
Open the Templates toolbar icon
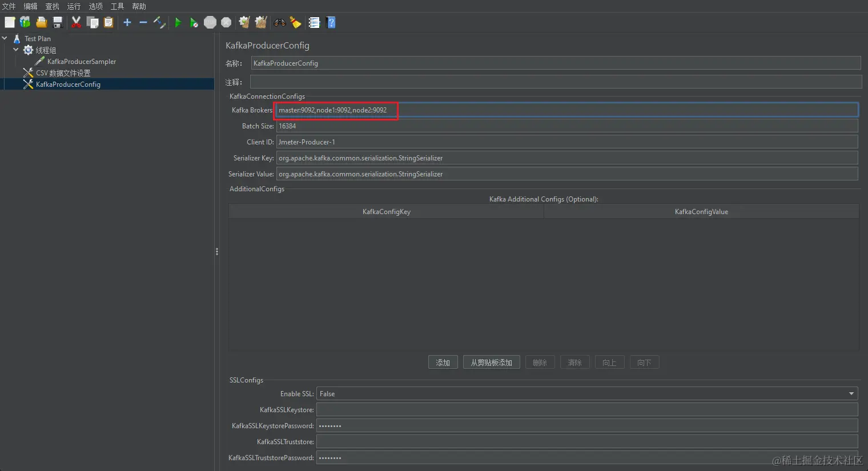point(25,22)
